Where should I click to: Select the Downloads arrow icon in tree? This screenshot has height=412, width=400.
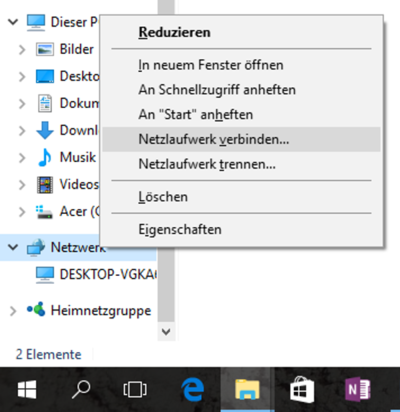pos(45,130)
